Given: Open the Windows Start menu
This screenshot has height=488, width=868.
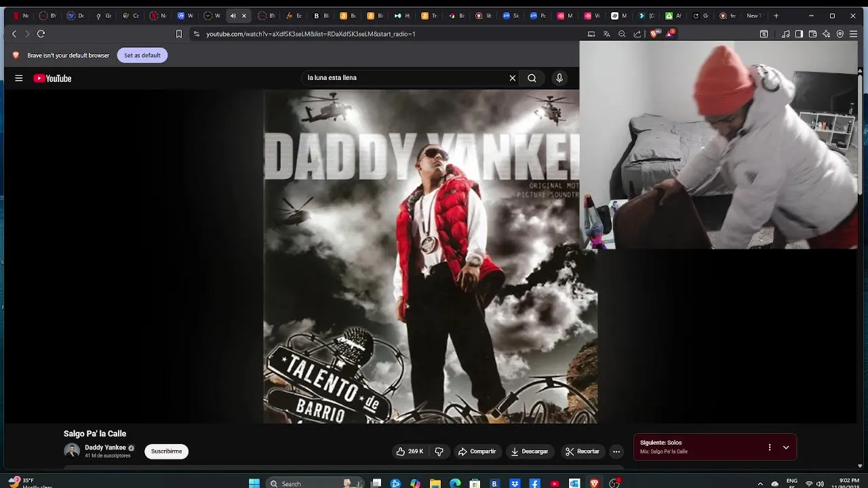Looking at the screenshot, I should (x=254, y=483).
